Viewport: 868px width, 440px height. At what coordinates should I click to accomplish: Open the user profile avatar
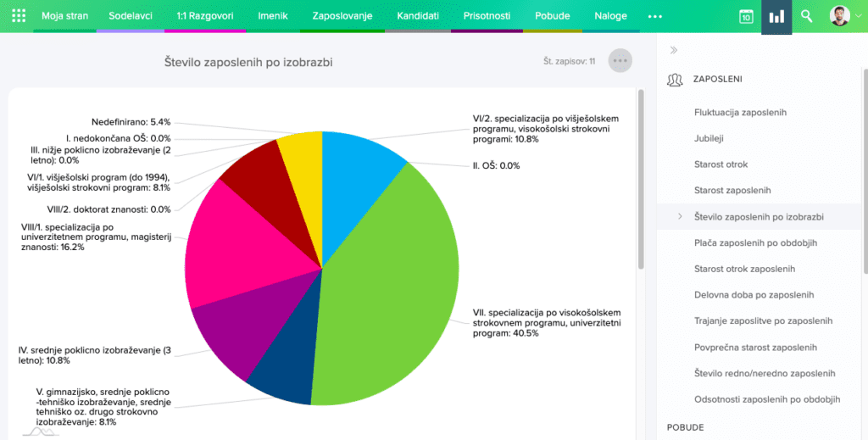pos(838,16)
